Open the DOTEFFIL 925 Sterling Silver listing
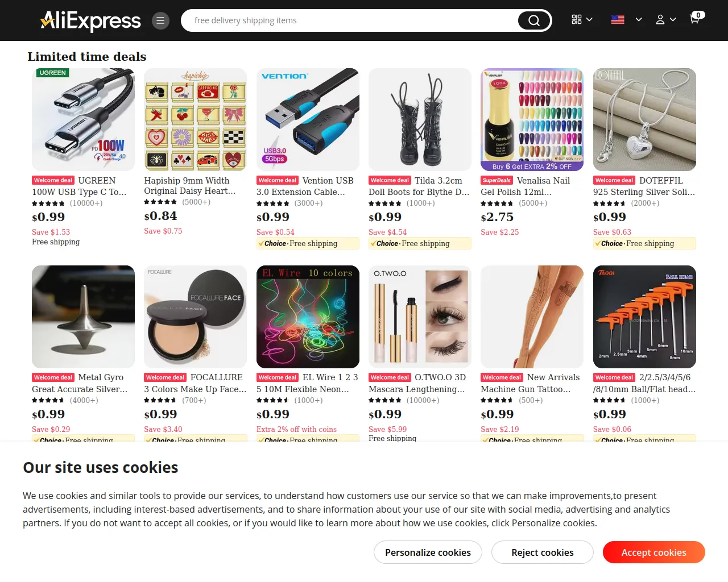This screenshot has width=728, height=582. click(644, 186)
